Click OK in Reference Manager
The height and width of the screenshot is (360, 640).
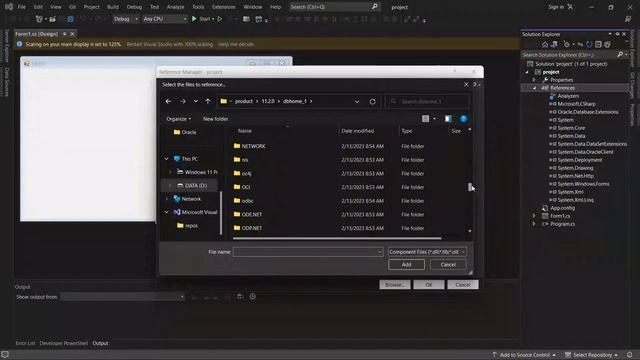[x=429, y=284]
